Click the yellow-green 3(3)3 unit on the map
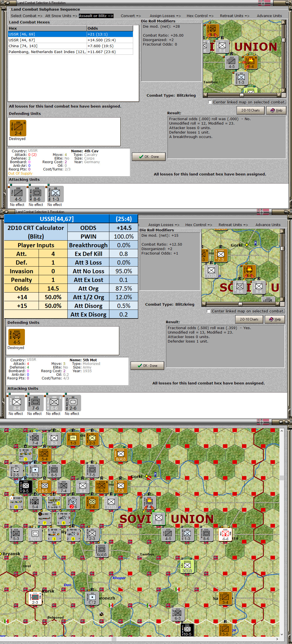 [187, 566]
